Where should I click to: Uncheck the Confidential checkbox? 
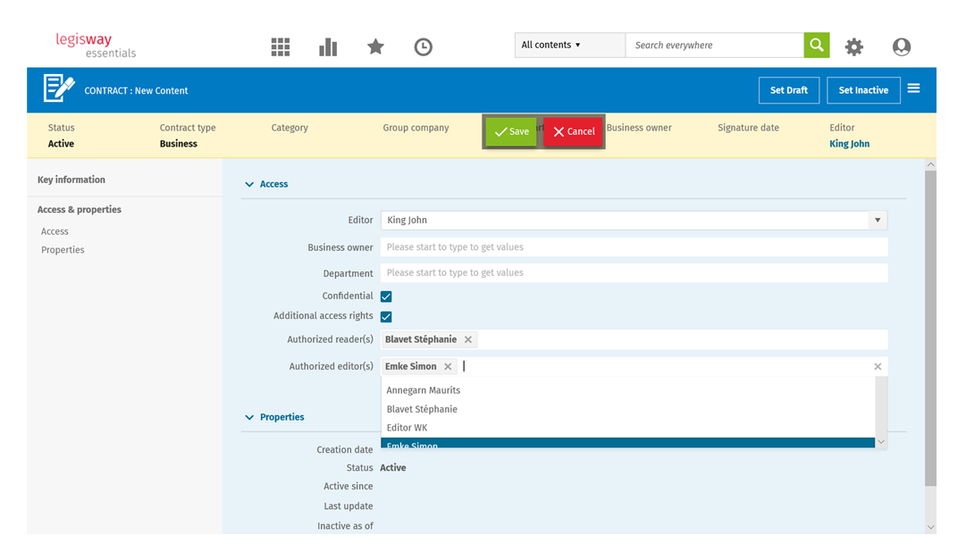[386, 297]
